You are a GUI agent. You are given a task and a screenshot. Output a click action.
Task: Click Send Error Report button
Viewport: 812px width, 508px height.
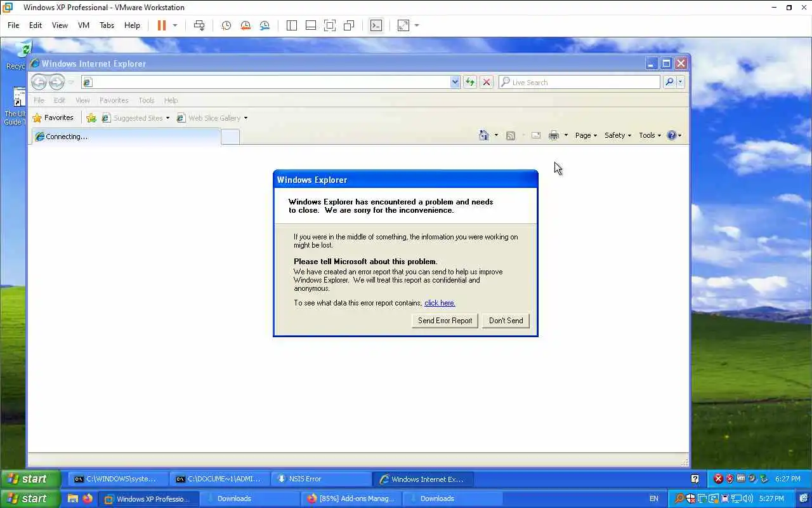click(445, 321)
